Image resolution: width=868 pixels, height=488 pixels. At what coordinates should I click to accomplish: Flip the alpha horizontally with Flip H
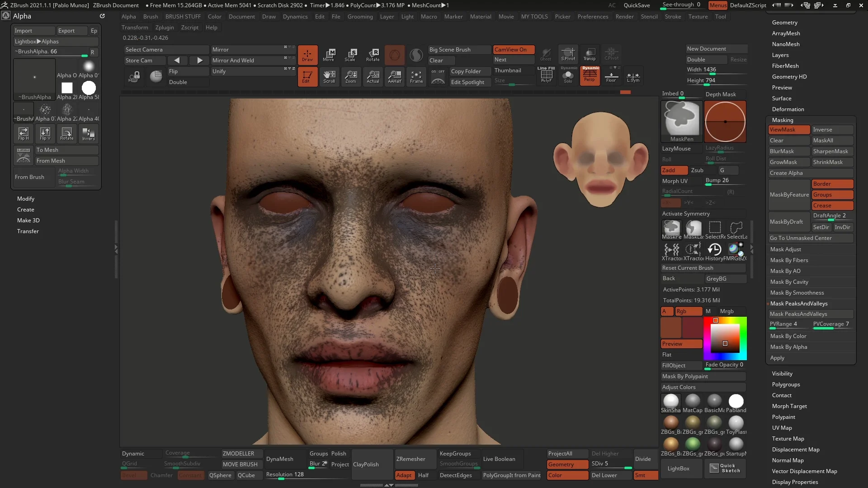tap(23, 133)
